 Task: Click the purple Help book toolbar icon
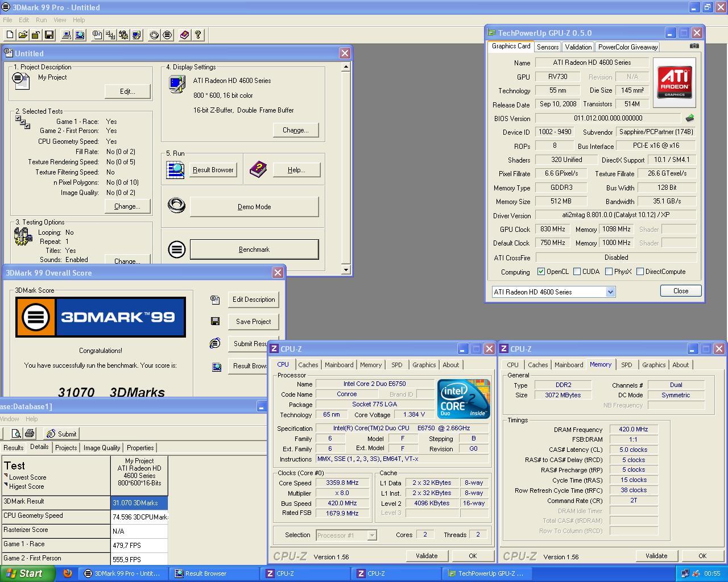click(185, 35)
